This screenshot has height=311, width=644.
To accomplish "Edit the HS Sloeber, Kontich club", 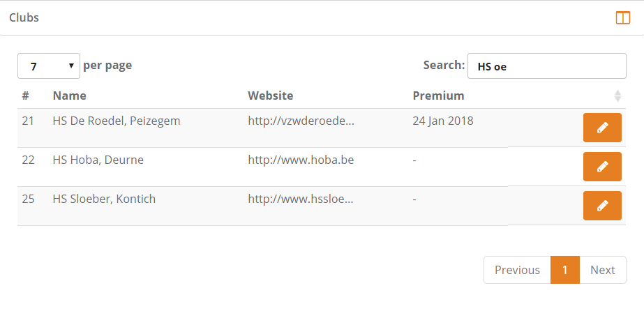I will click(x=602, y=206).
